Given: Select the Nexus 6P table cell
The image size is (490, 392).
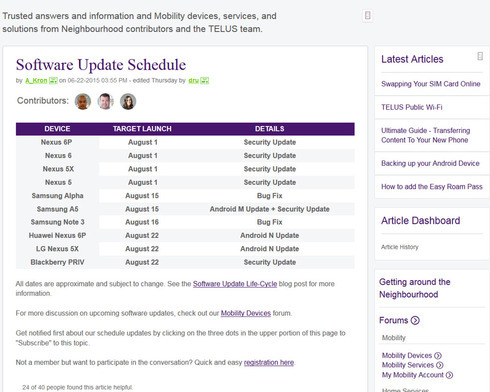Looking at the screenshot, I should [x=57, y=142].
